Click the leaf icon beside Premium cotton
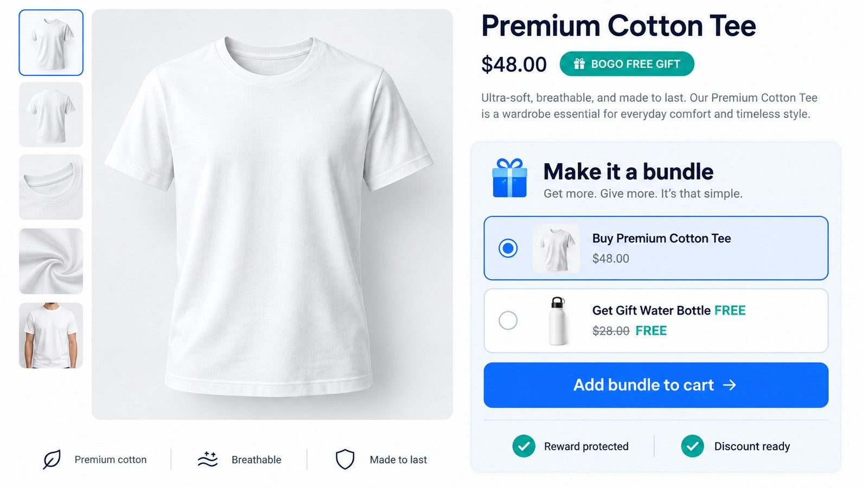 tap(52, 459)
